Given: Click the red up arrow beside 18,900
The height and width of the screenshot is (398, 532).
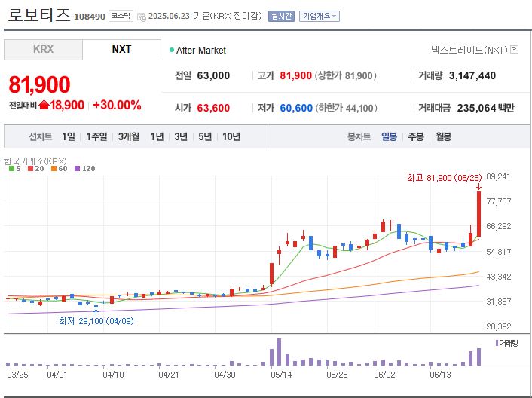Looking at the screenshot, I should pyautogui.click(x=44, y=105).
